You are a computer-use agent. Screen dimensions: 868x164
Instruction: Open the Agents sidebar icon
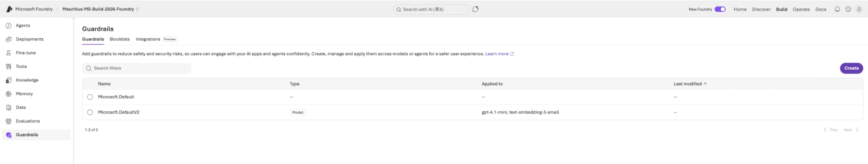coord(8,26)
